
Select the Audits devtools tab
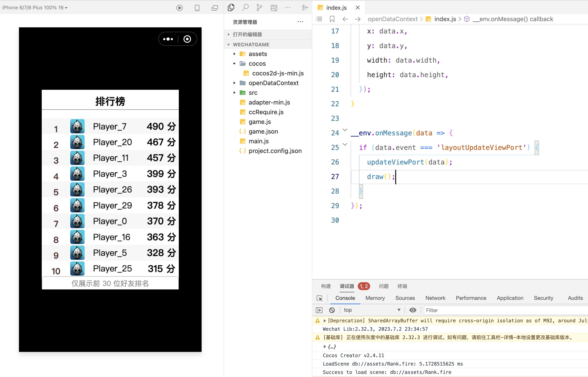[x=575, y=298]
